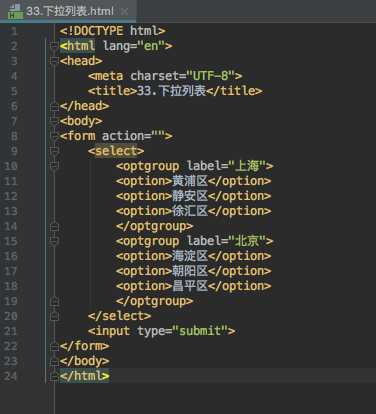Viewport: 376px width, 414px height.
Task: Click line number 17 in the gutter
Action: [11, 271]
